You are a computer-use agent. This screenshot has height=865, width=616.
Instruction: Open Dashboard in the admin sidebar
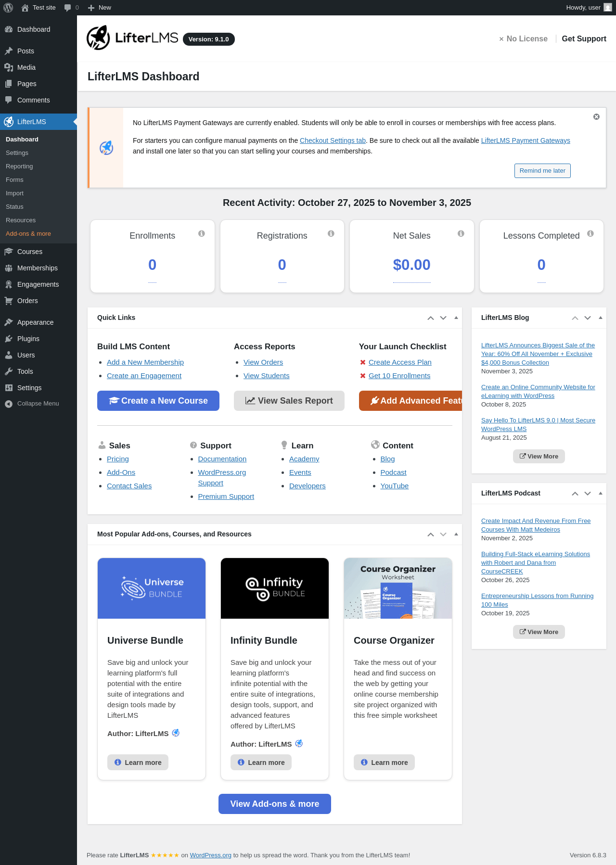coord(38,29)
